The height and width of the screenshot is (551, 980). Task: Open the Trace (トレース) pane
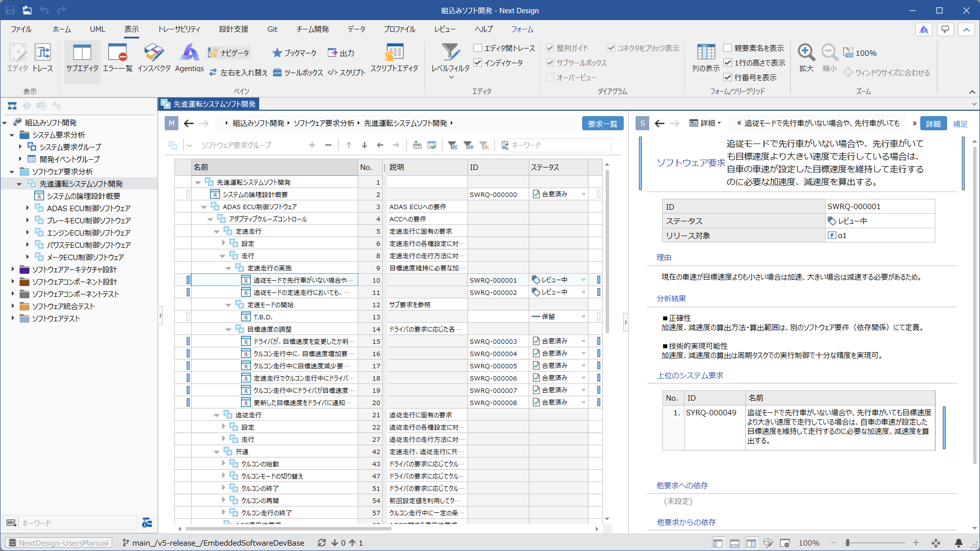(x=43, y=58)
